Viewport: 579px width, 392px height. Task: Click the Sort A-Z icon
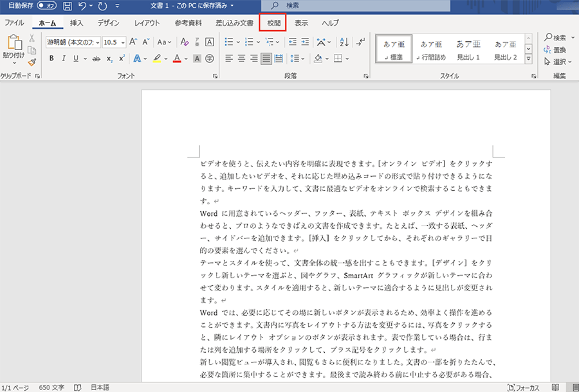point(344,42)
